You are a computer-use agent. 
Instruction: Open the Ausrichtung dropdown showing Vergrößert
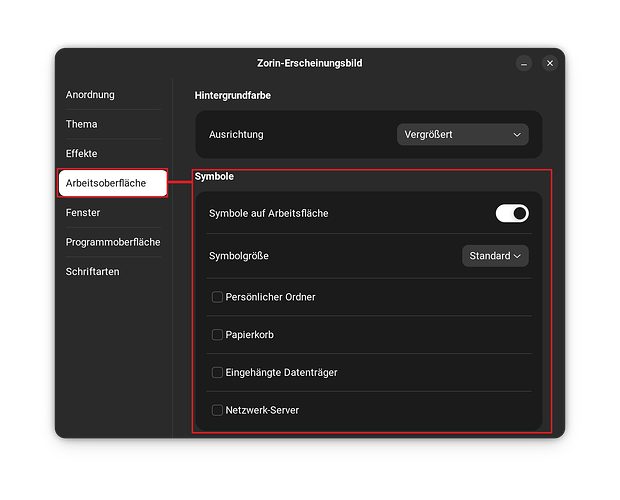[463, 134]
